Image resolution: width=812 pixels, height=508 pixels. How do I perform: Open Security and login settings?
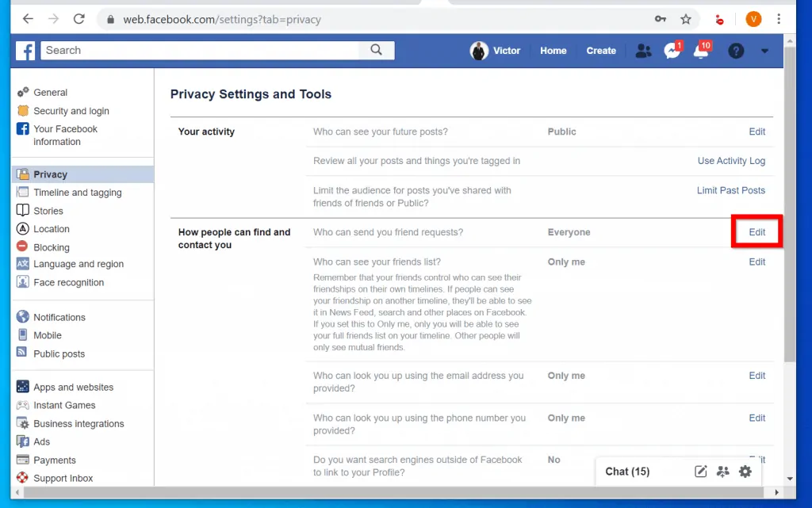point(71,111)
